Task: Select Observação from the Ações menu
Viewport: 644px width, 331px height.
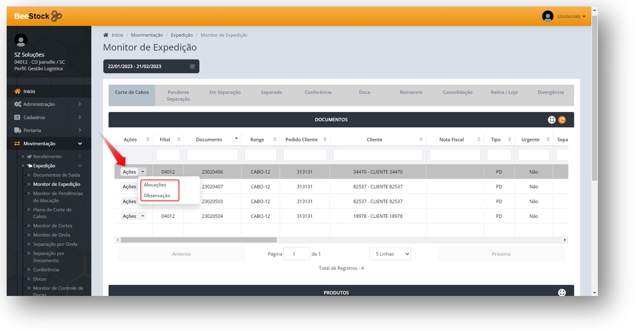Action: coord(157,196)
